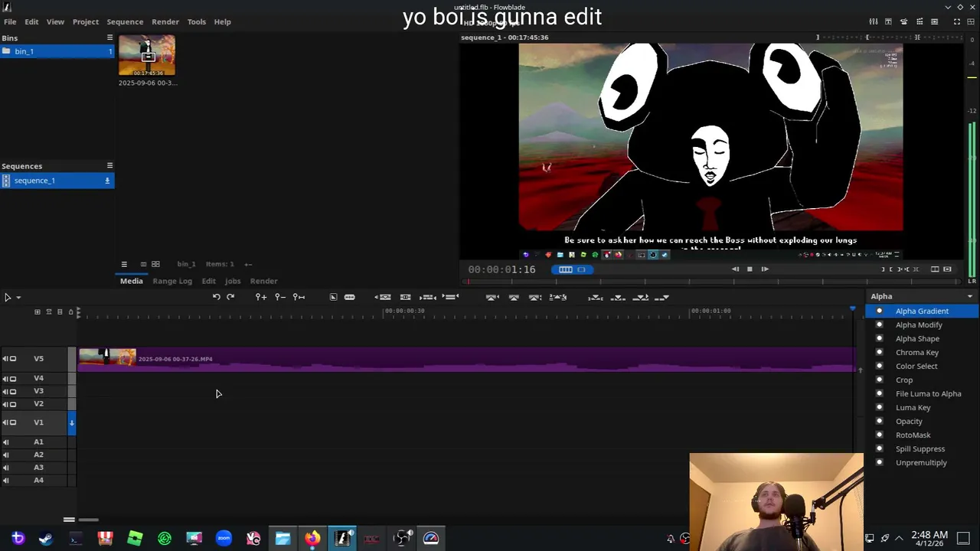This screenshot has height=551, width=980.
Task: Select sequence_1 in the Sequences list
Action: pyautogui.click(x=57, y=181)
